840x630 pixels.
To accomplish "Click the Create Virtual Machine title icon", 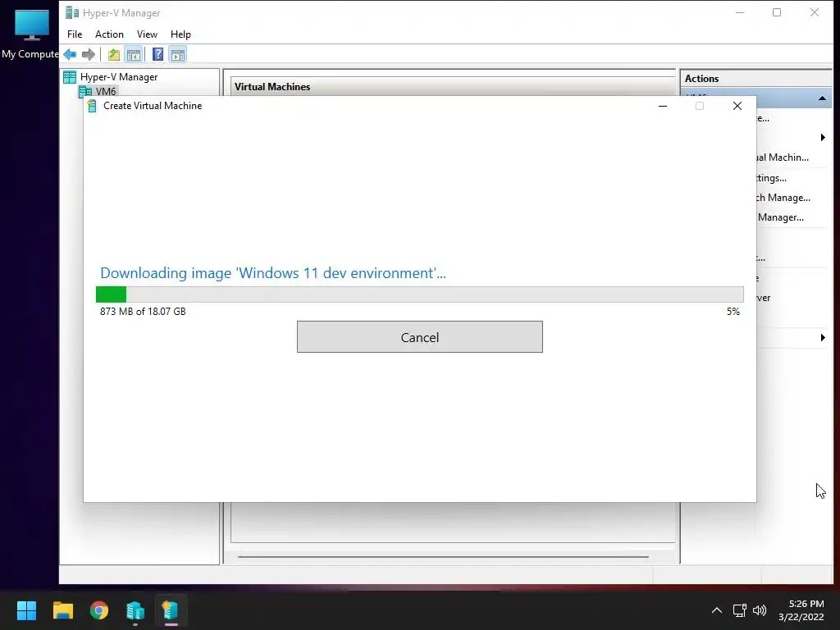I will [92, 106].
